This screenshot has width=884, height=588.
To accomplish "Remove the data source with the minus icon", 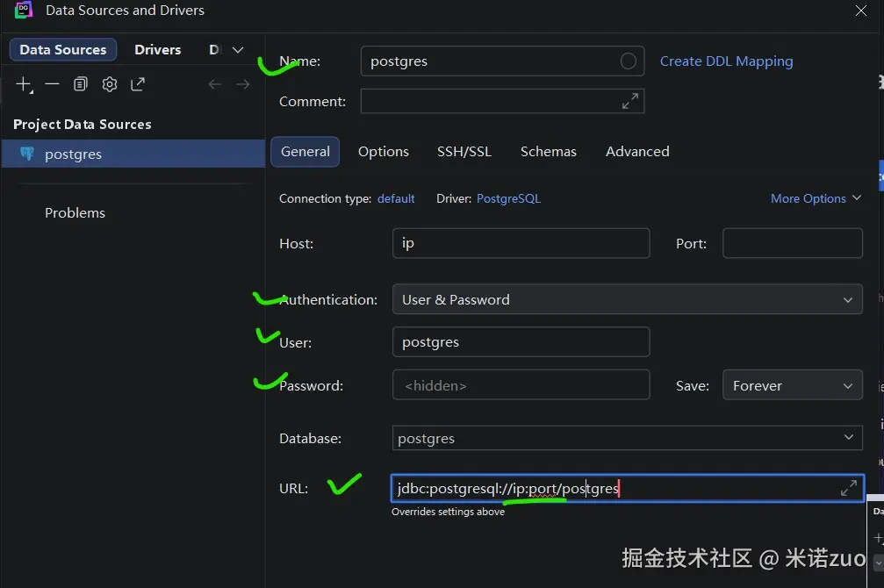I will [52, 84].
